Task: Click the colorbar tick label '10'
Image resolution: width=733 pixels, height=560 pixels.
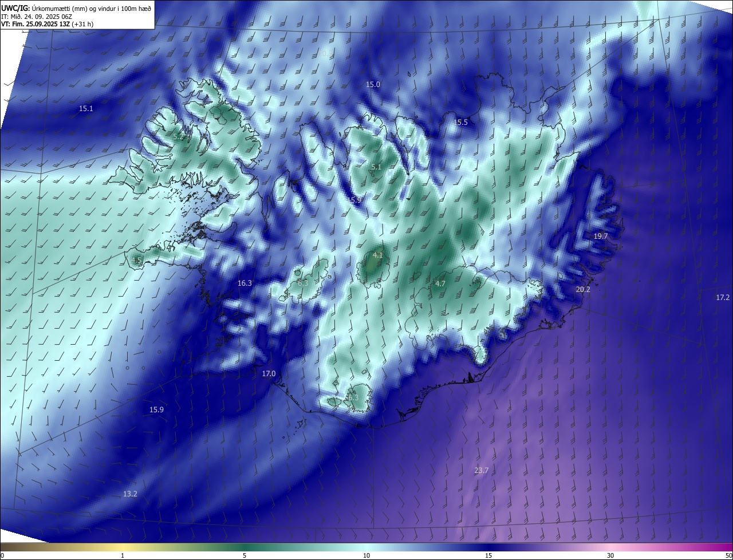Action: 366,555
